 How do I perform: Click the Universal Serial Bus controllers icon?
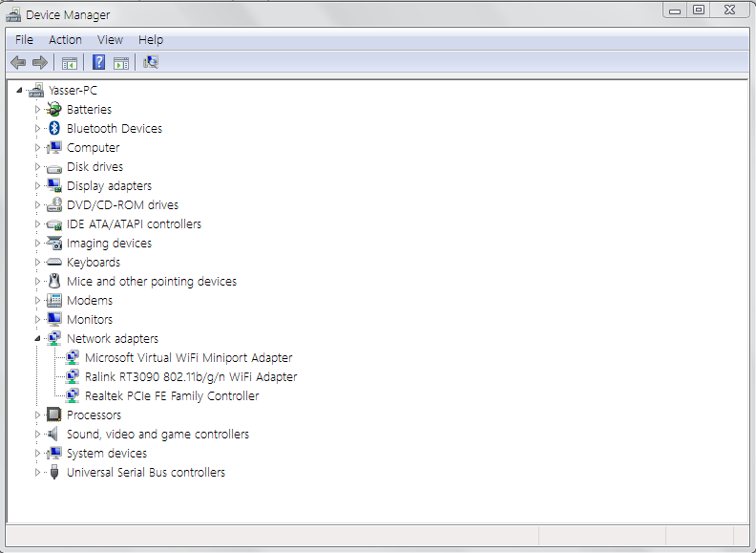tap(54, 472)
